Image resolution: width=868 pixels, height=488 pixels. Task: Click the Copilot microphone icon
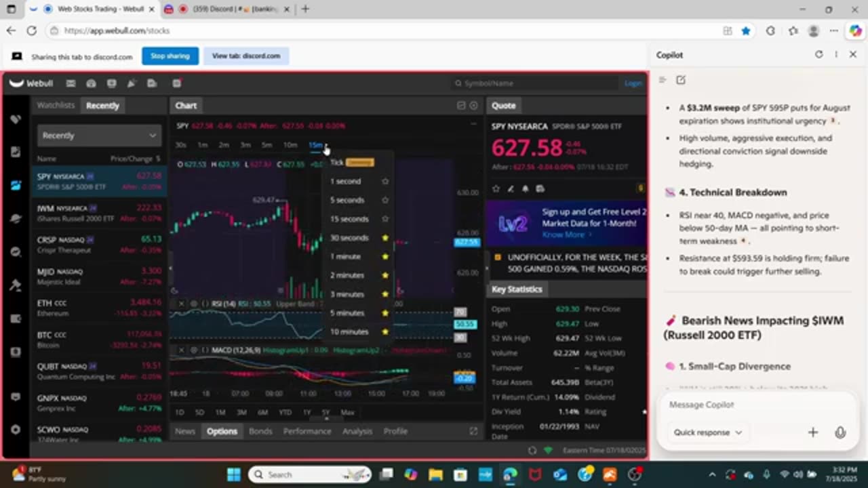point(840,432)
